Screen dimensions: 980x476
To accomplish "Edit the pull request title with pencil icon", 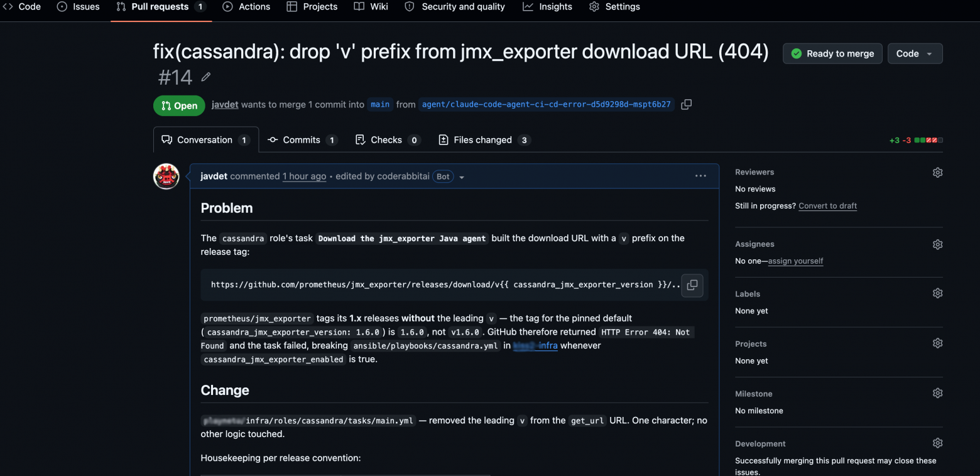I will click(205, 77).
